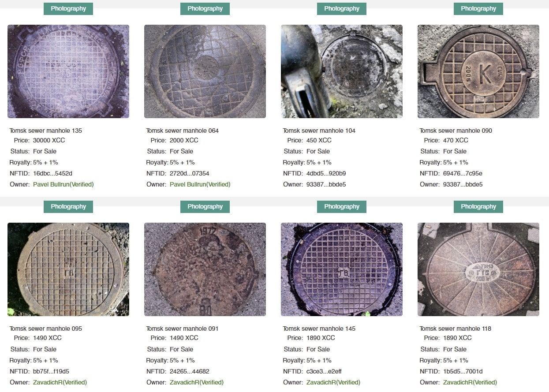Open the Tomsk sewer manhole 064 image

(205, 71)
